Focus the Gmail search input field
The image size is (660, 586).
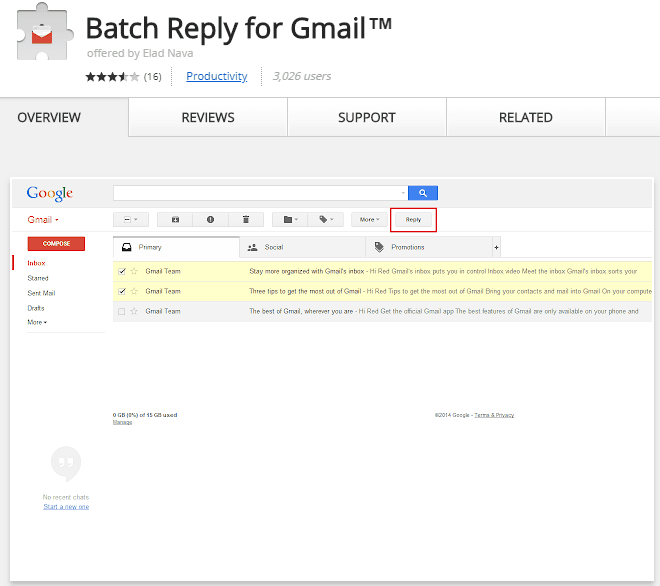256,193
